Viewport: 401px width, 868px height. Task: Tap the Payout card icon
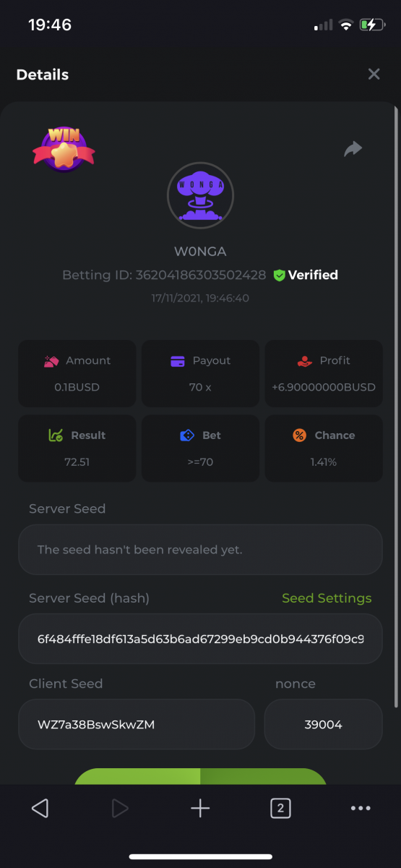point(178,361)
